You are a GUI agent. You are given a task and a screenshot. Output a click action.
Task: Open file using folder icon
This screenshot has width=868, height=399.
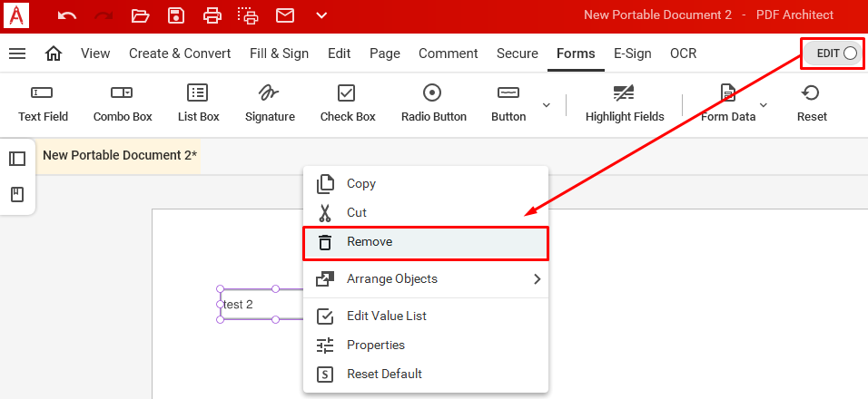(140, 15)
